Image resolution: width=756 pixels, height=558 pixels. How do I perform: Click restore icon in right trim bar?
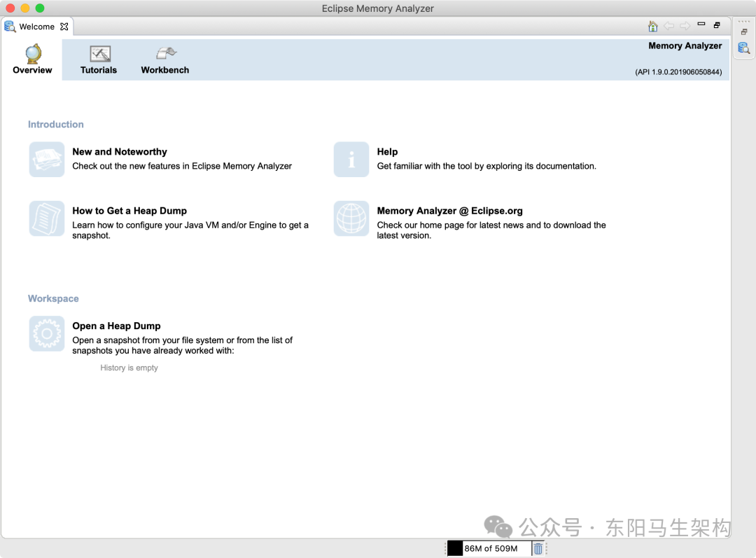point(744,32)
